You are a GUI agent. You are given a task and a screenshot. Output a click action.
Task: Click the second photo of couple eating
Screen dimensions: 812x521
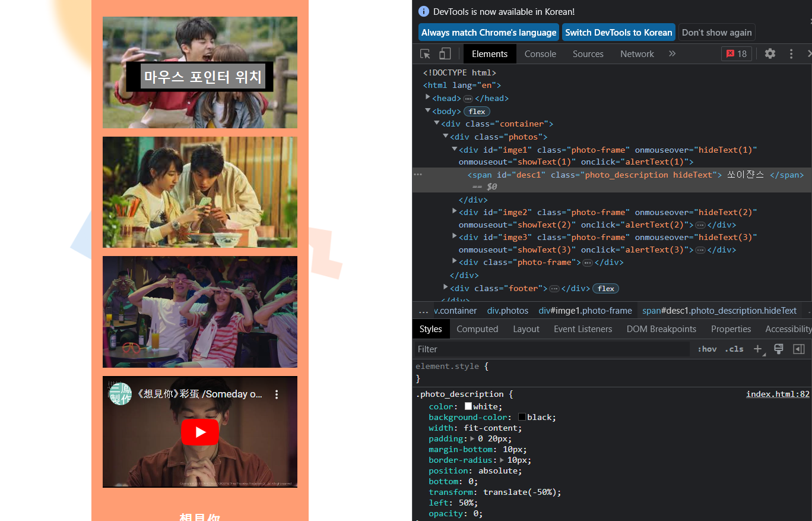pyautogui.click(x=200, y=192)
